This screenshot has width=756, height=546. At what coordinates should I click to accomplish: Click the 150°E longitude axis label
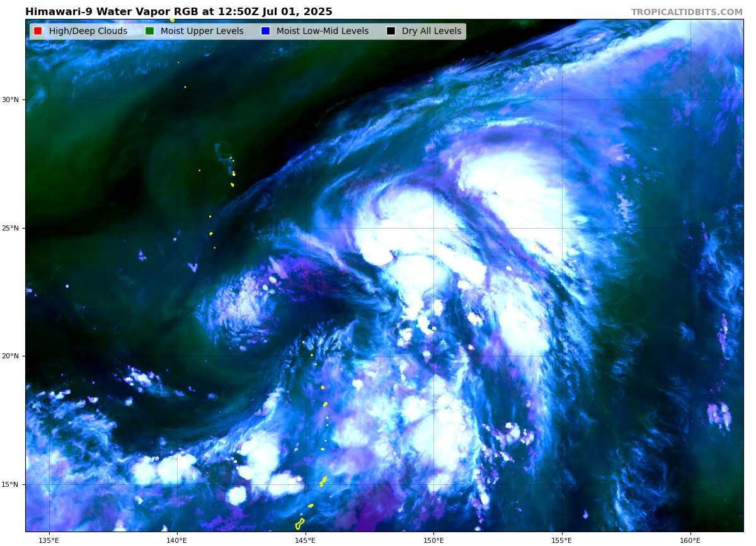[433, 540]
